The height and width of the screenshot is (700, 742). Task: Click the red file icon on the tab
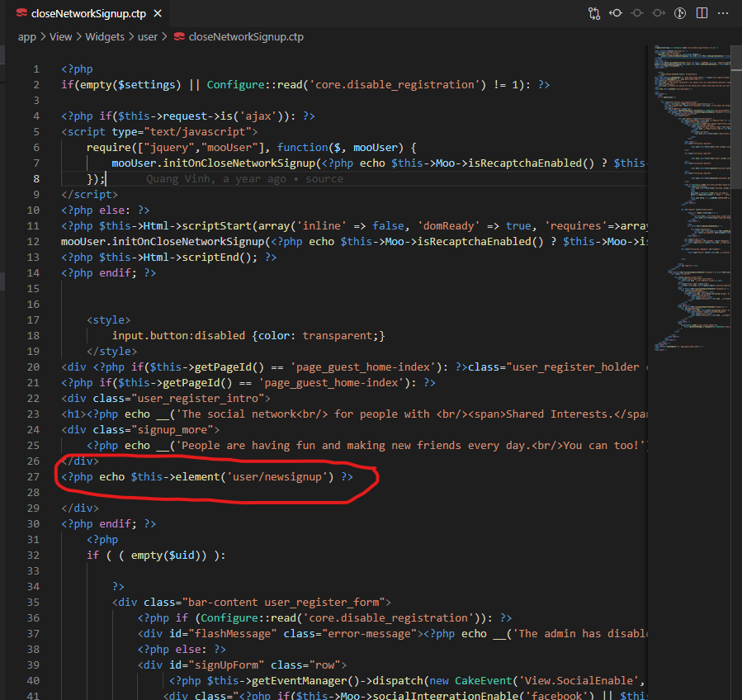(21, 13)
